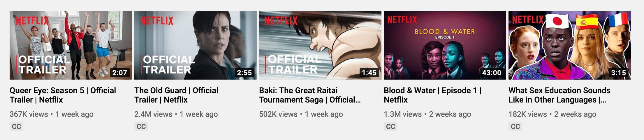Image resolution: width=644 pixels, height=140 pixels.
Task: Play the Baki Great Raitai Tournament thumbnail
Action: pyautogui.click(x=320, y=45)
